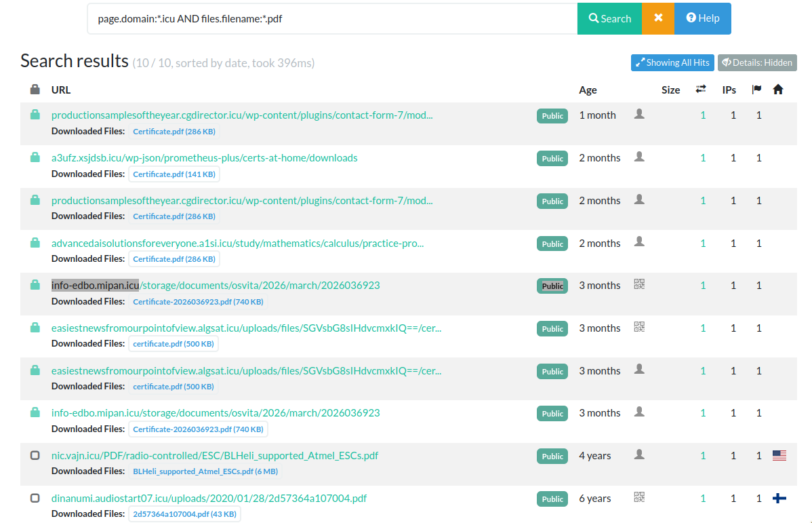
Task: Click the 4 years age text
Action: pos(595,456)
